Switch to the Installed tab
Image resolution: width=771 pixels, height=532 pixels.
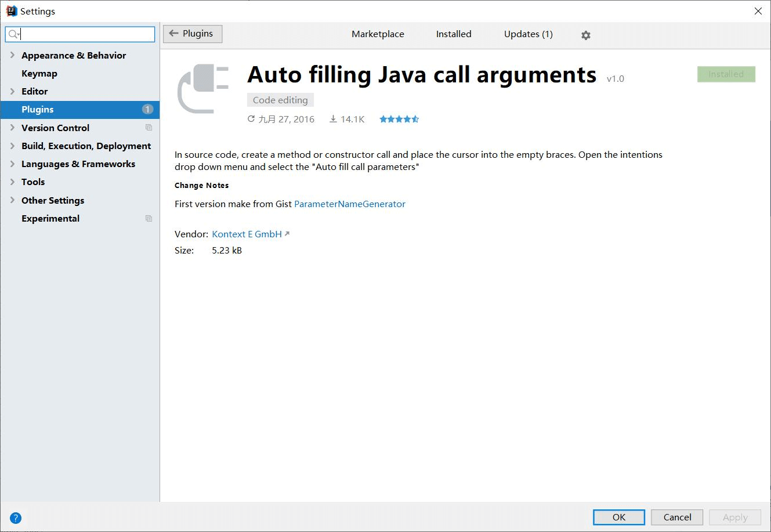[x=453, y=34]
